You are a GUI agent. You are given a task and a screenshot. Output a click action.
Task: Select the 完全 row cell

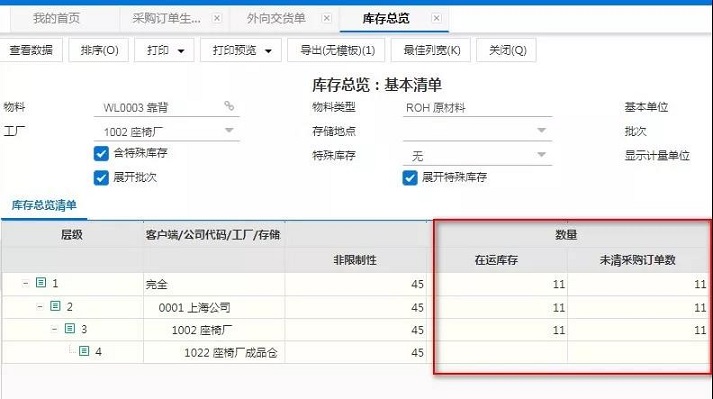click(x=214, y=284)
